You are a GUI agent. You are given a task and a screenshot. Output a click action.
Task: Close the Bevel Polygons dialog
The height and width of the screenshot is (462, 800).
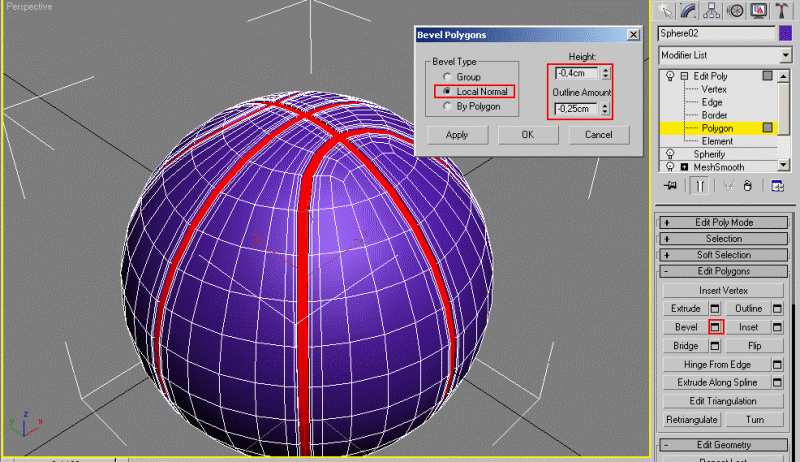click(633, 35)
